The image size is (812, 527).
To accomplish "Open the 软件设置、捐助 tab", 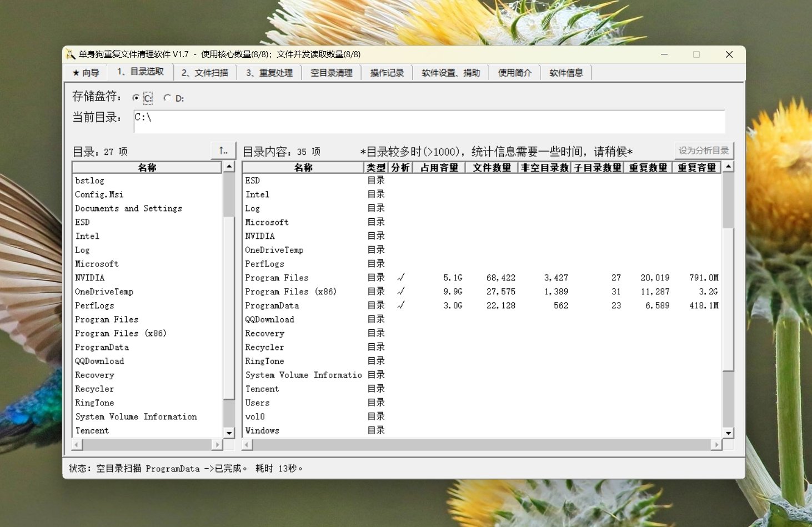I will (450, 73).
